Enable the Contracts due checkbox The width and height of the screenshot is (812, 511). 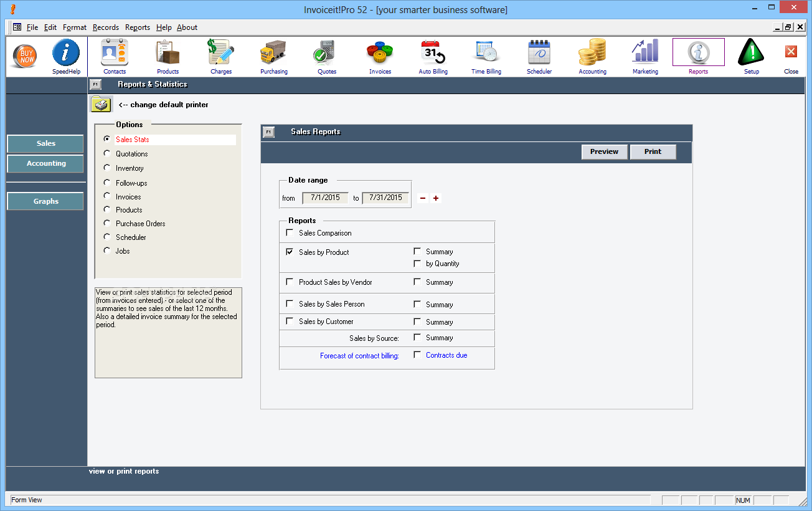click(417, 355)
